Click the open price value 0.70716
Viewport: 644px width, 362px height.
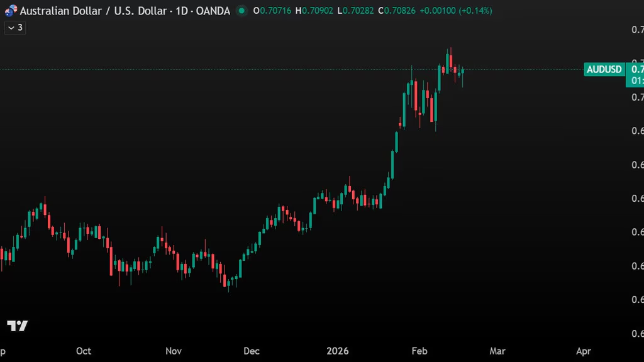click(x=275, y=11)
